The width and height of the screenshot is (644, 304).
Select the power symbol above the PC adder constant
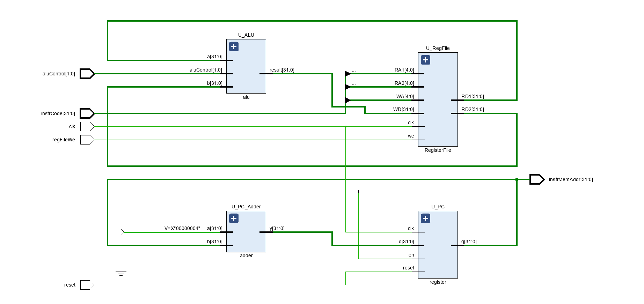[x=121, y=190]
